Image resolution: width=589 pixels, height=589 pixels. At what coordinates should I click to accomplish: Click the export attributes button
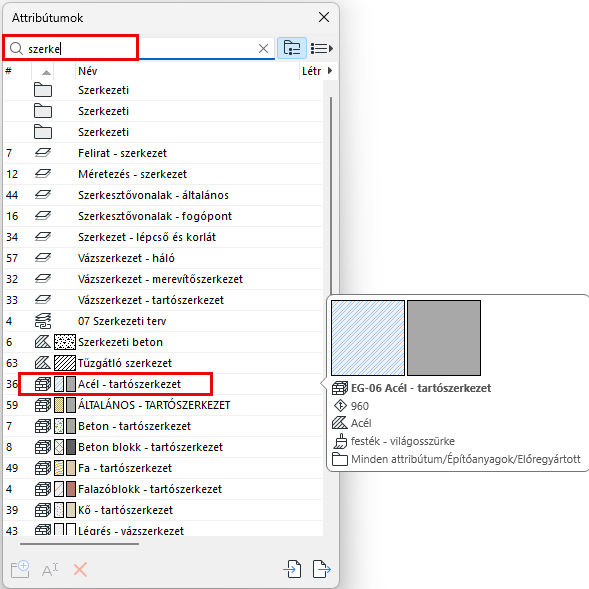click(322, 569)
